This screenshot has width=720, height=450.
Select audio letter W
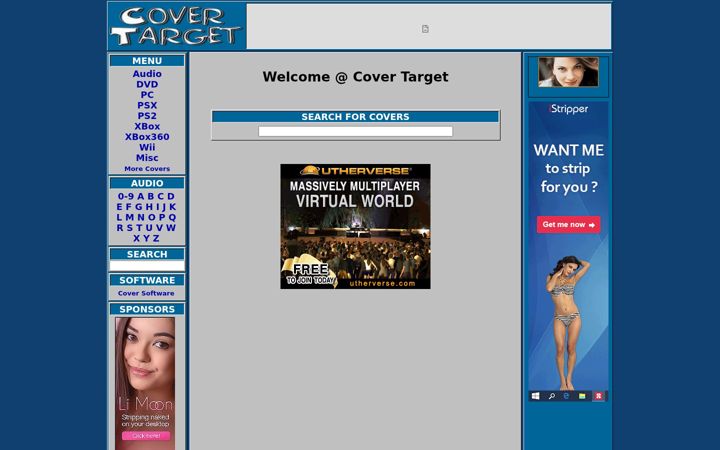click(171, 228)
